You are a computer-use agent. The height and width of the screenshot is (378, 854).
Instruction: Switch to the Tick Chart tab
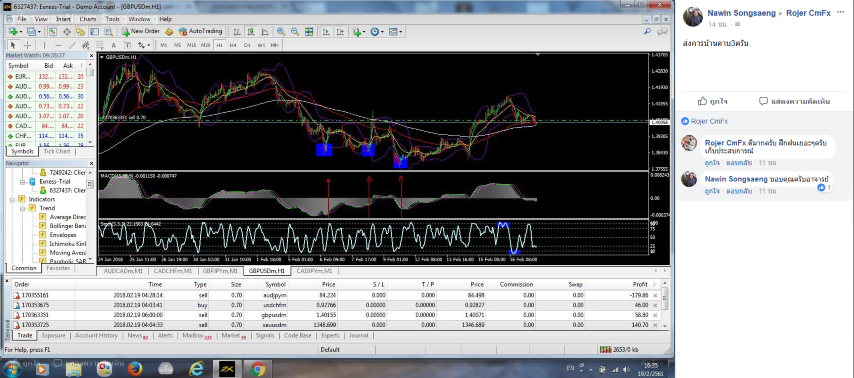(57, 151)
